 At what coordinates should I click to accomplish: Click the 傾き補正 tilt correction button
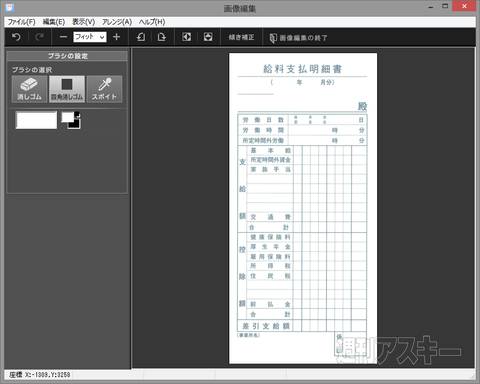[x=241, y=37]
